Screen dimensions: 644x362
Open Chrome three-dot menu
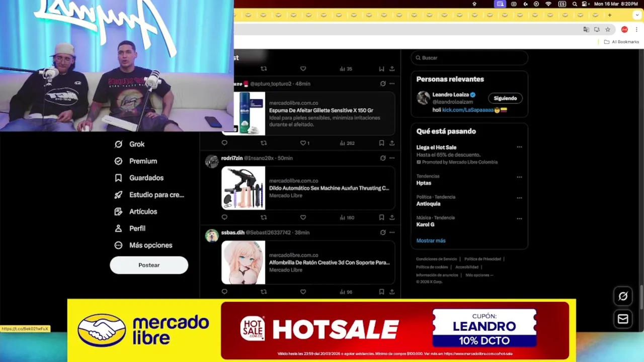pos(636,29)
